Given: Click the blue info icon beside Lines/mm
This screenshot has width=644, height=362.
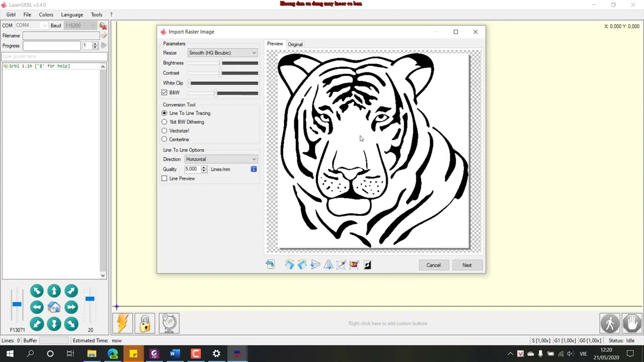Looking at the screenshot, I should pyautogui.click(x=254, y=169).
